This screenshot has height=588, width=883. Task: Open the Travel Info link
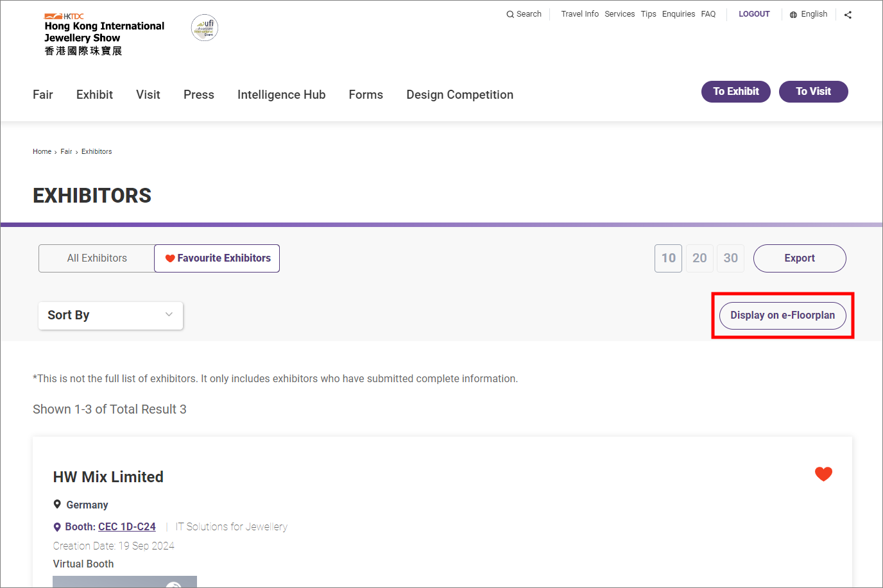pos(579,14)
